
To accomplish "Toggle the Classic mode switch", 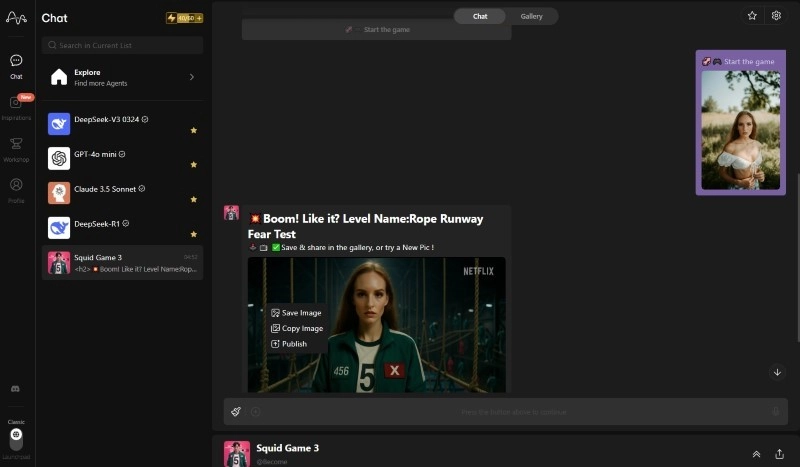I will 16,437.
